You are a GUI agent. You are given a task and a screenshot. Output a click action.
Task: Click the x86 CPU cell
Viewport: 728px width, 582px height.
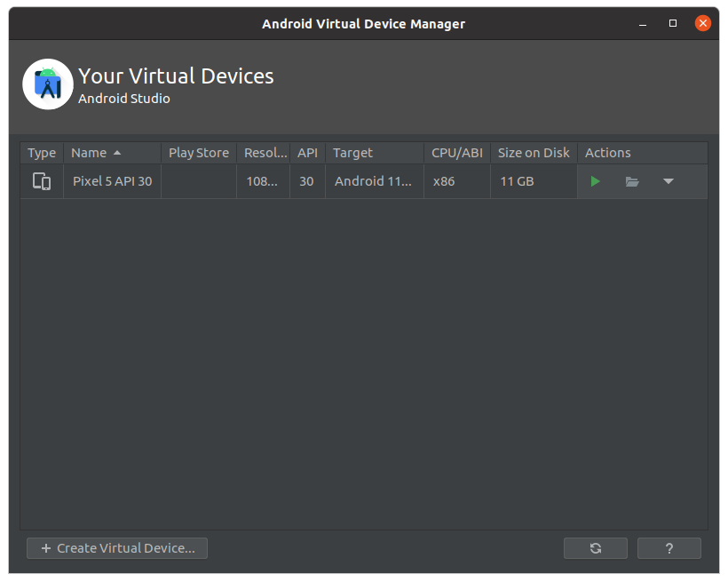pyautogui.click(x=457, y=181)
